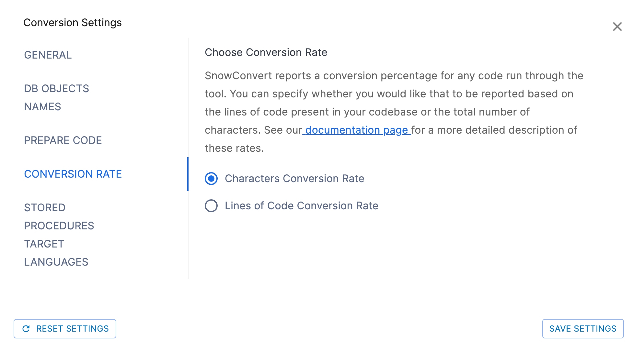Image resolution: width=644 pixels, height=352 pixels.
Task: Click the Characters Conversion Rate label text
Action: (294, 179)
